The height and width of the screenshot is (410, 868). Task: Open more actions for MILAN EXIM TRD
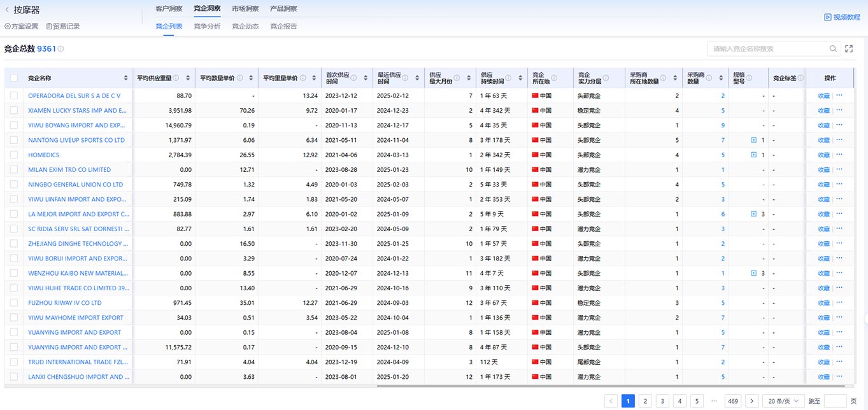839,169
